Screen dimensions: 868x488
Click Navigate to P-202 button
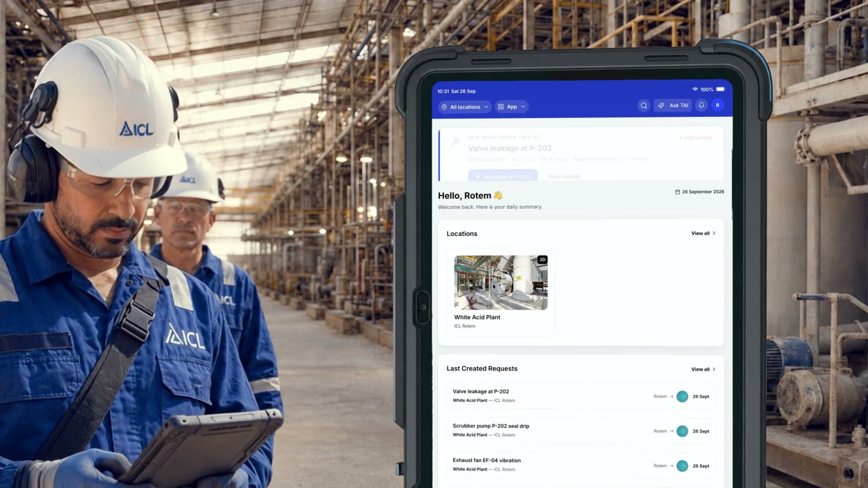[x=503, y=176]
